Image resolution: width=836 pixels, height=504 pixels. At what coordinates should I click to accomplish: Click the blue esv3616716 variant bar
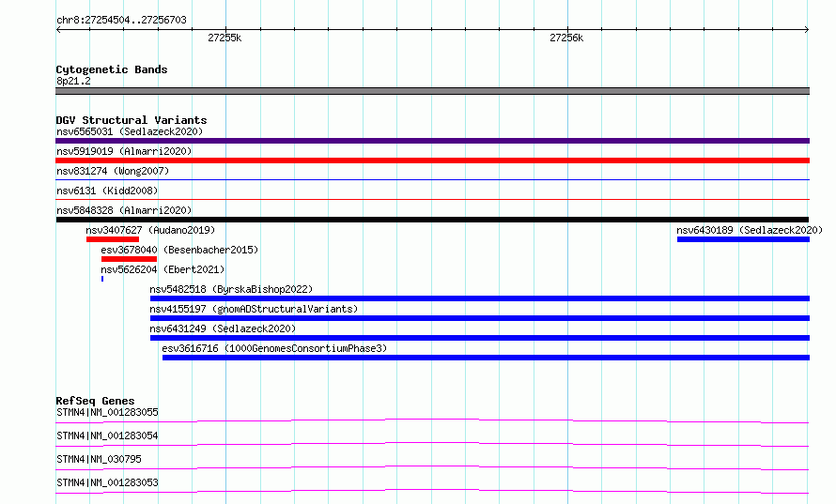coord(487,358)
